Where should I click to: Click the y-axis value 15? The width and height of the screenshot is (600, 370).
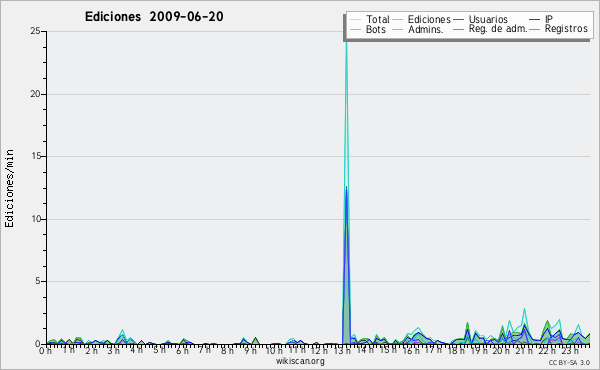(35, 156)
